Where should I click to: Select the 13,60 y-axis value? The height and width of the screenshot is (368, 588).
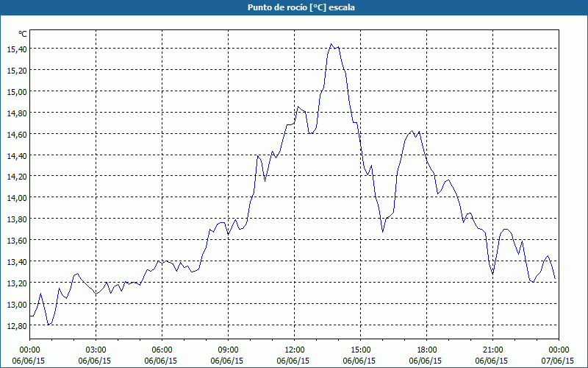point(17,241)
